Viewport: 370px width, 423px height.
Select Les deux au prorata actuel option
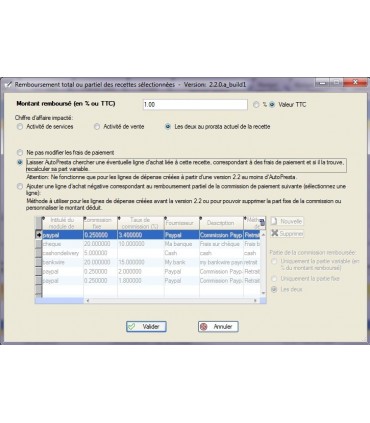coord(168,127)
